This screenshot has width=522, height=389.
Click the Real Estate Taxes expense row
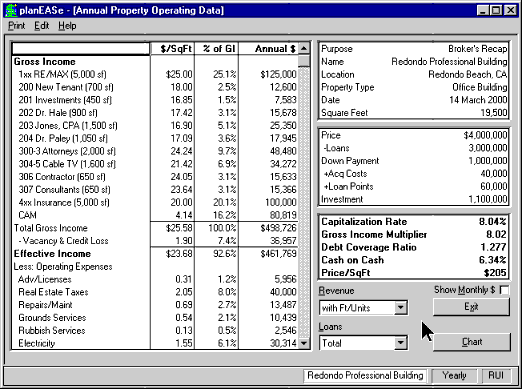155,292
